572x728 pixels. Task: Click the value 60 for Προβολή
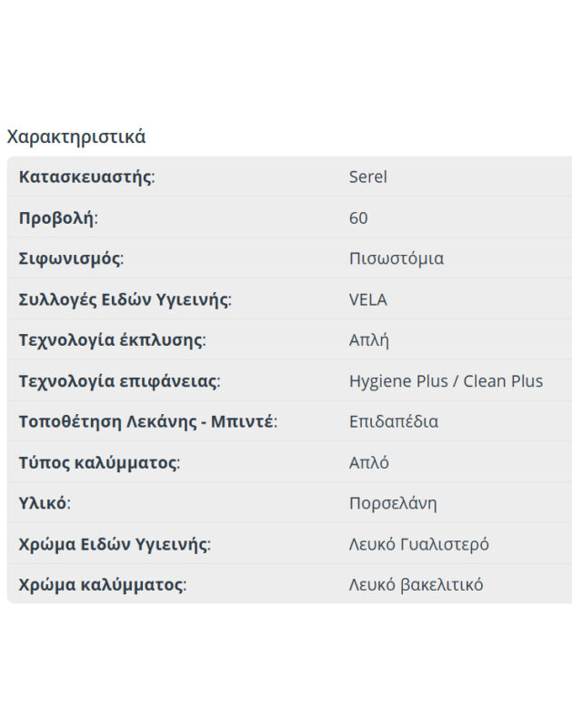pos(358,217)
